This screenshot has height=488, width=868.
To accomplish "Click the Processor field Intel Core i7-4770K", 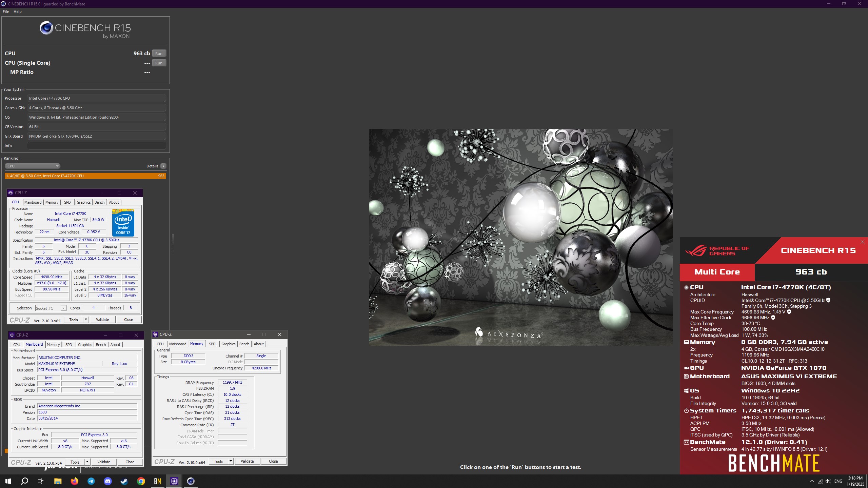I will point(97,98).
